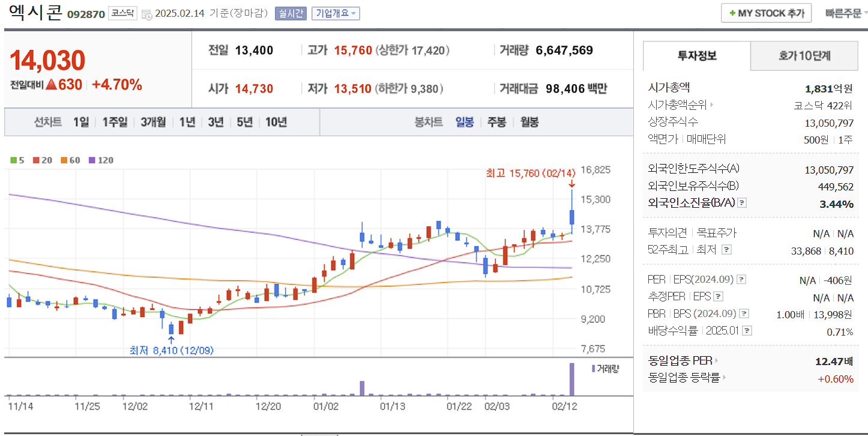Click the green 5-day moving average color swatch
868x436 pixels.
(13, 160)
